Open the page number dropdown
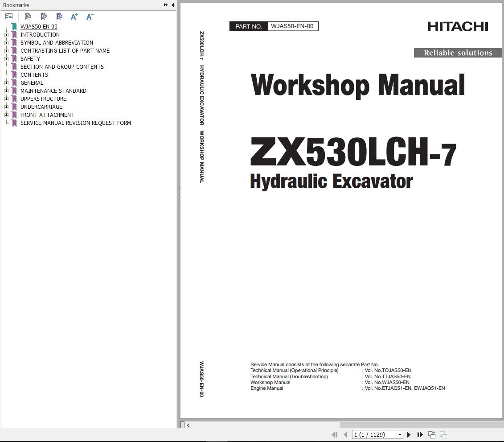The image size is (504, 442). pyautogui.click(x=400, y=434)
